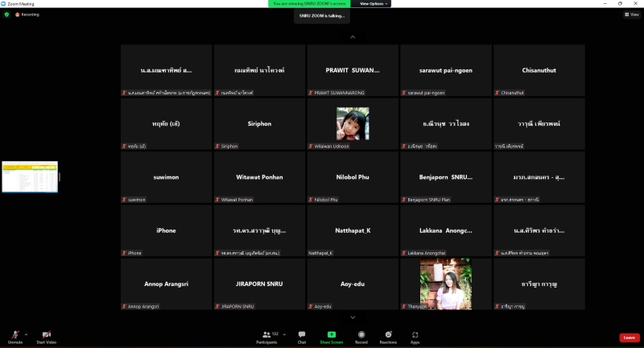The height and width of the screenshot is (348, 644).
Task: Click the Recording indicator
Action: pos(27,14)
